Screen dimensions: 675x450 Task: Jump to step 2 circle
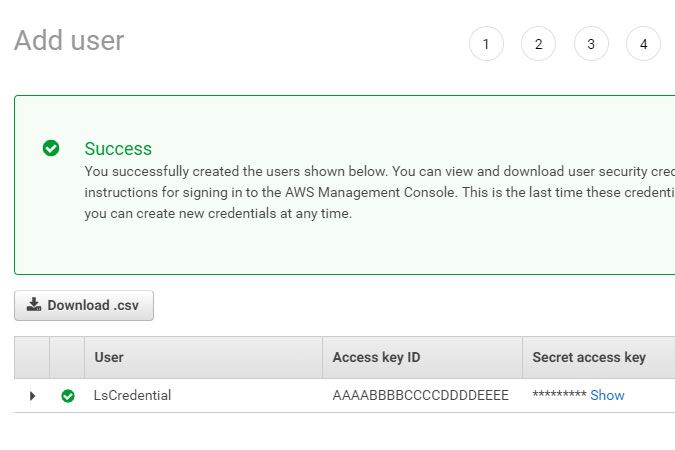click(538, 44)
